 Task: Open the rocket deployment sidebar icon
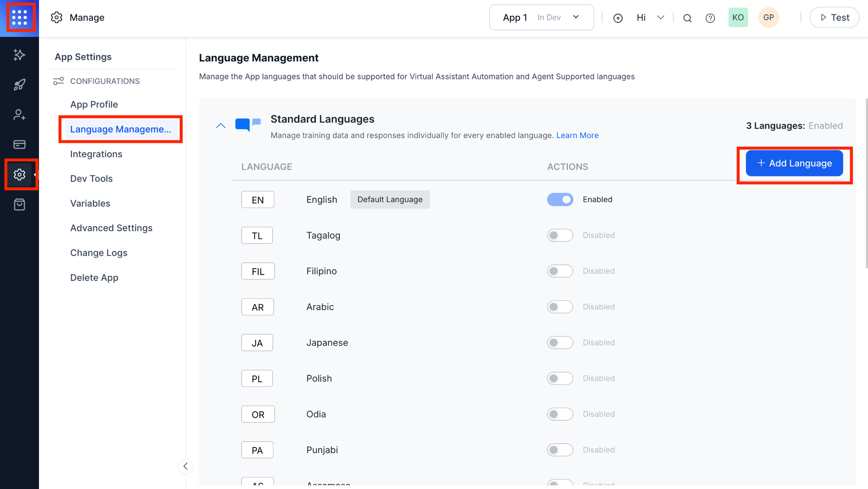(x=19, y=84)
